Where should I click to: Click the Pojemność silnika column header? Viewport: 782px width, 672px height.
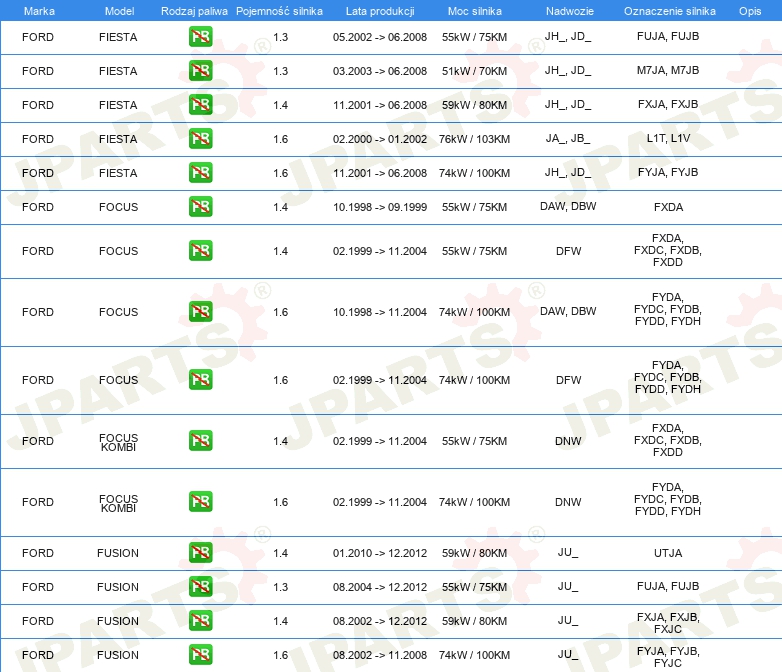pos(279,11)
